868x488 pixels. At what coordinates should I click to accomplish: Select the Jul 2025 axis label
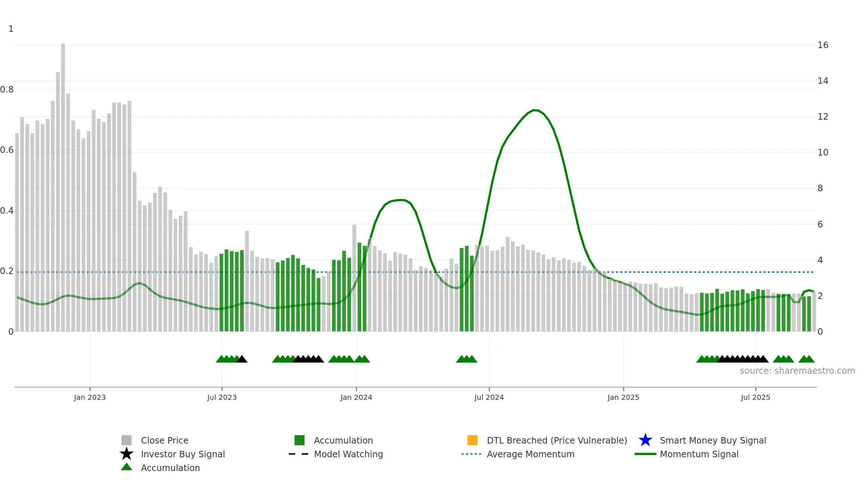pos(756,397)
